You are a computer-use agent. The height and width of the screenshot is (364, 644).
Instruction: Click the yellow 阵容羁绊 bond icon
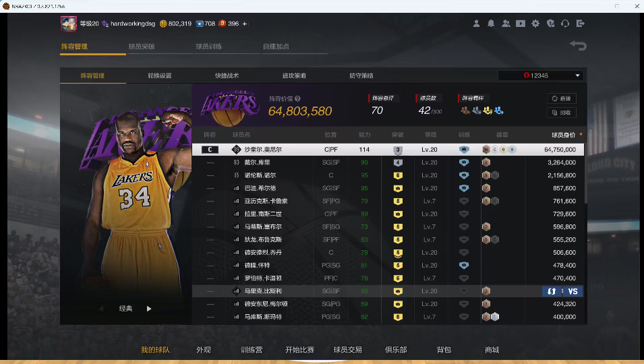click(x=488, y=110)
